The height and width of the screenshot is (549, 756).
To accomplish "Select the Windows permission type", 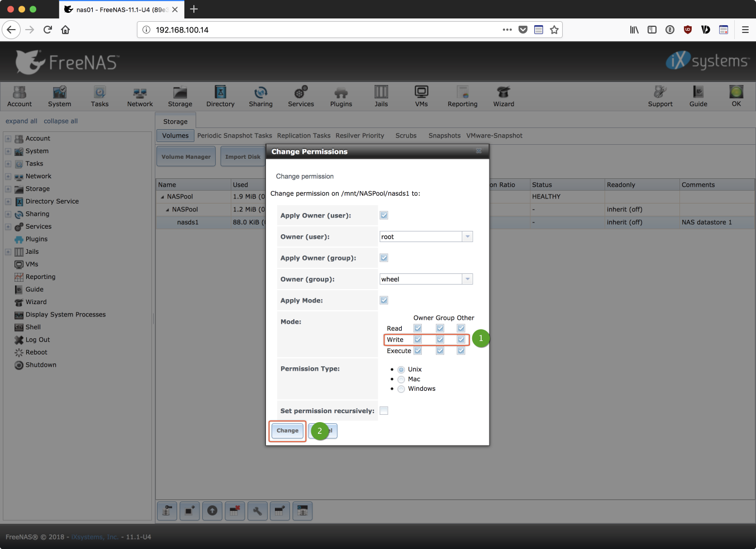I will click(x=401, y=389).
